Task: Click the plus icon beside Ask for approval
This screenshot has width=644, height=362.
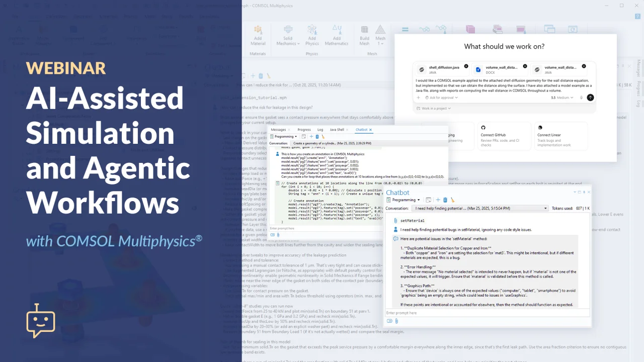Action: (419, 98)
